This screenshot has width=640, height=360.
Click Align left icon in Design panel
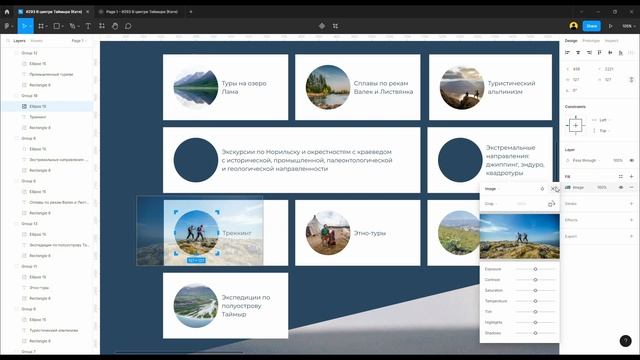coord(567,53)
